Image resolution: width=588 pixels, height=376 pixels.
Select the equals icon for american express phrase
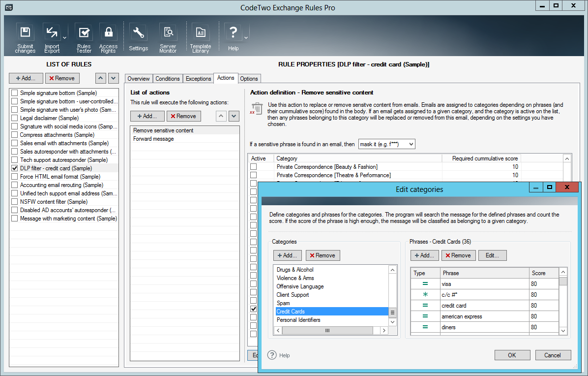pos(425,316)
